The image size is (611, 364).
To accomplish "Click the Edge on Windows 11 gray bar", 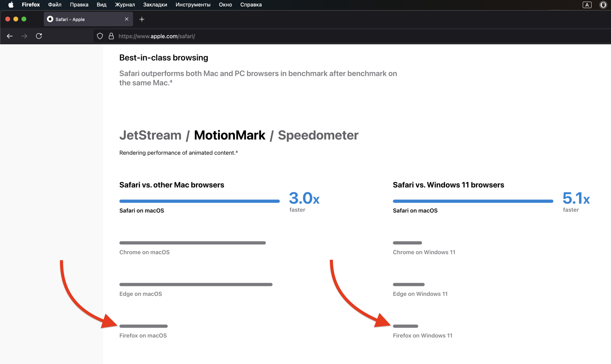I will tap(409, 284).
